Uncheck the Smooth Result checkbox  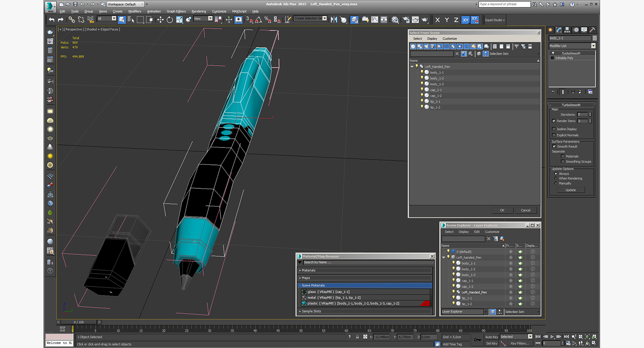coord(554,146)
